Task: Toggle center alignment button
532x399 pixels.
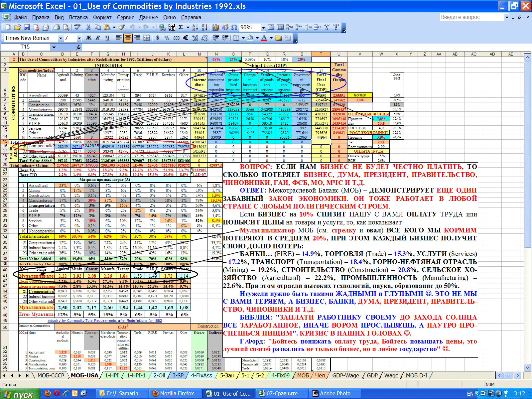Action: tap(128, 38)
